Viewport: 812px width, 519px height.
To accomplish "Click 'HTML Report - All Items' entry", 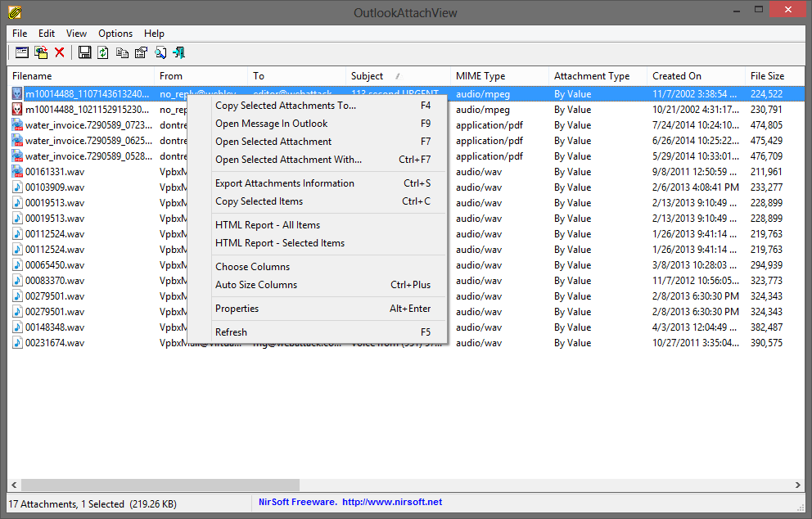I will tap(268, 225).
